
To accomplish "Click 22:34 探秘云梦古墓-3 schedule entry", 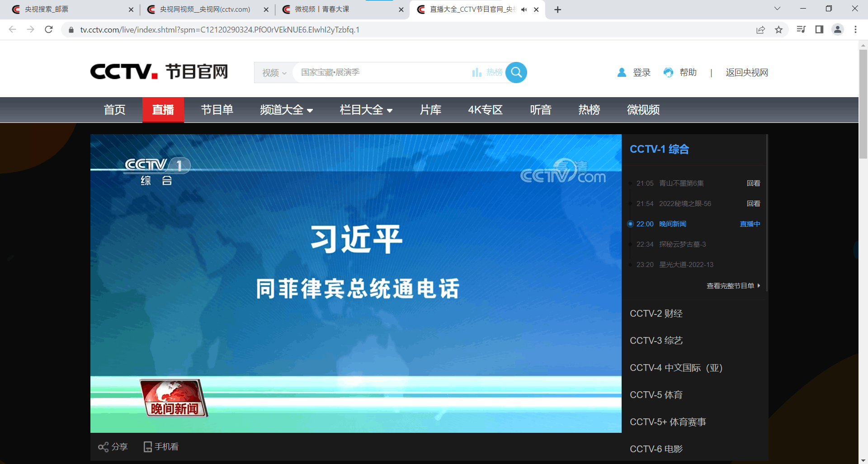I will [671, 244].
